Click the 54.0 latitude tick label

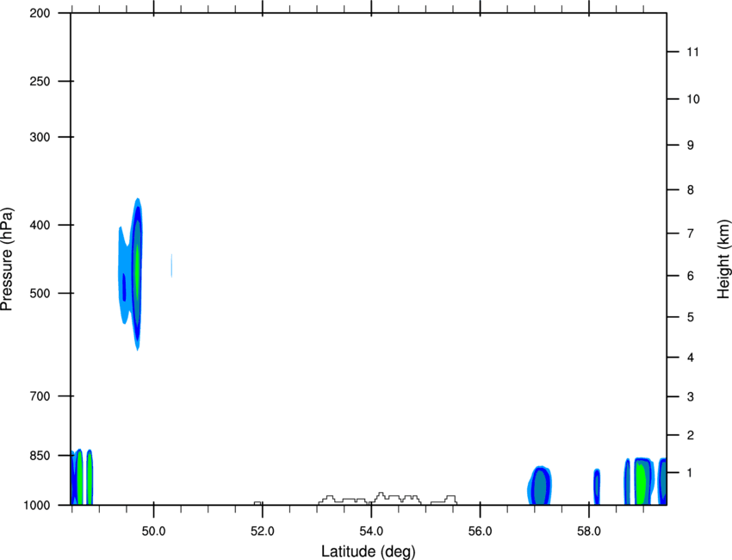point(371,532)
